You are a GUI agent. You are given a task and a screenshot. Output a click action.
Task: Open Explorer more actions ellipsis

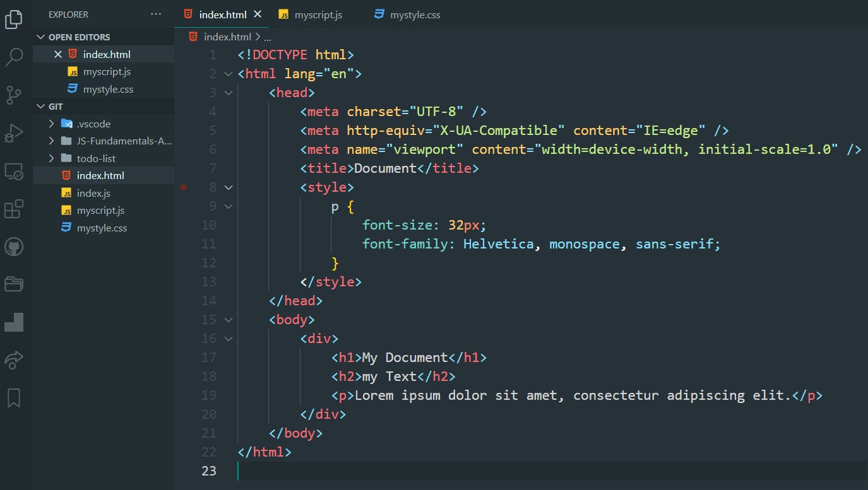[156, 14]
